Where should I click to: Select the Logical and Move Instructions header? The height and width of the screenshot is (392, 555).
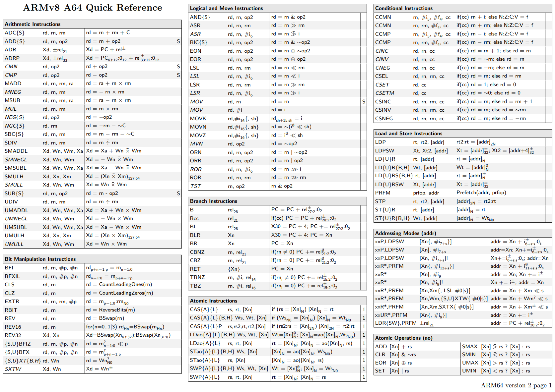[x=226, y=8]
